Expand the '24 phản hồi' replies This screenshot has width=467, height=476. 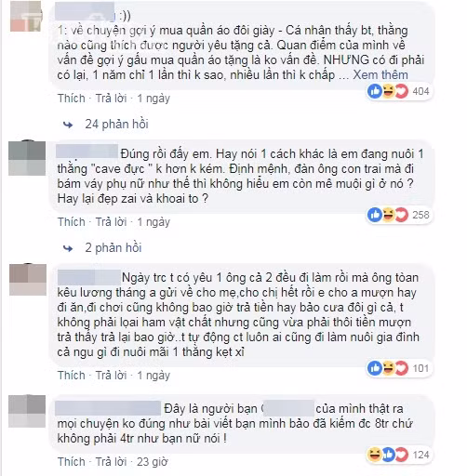coord(116,125)
